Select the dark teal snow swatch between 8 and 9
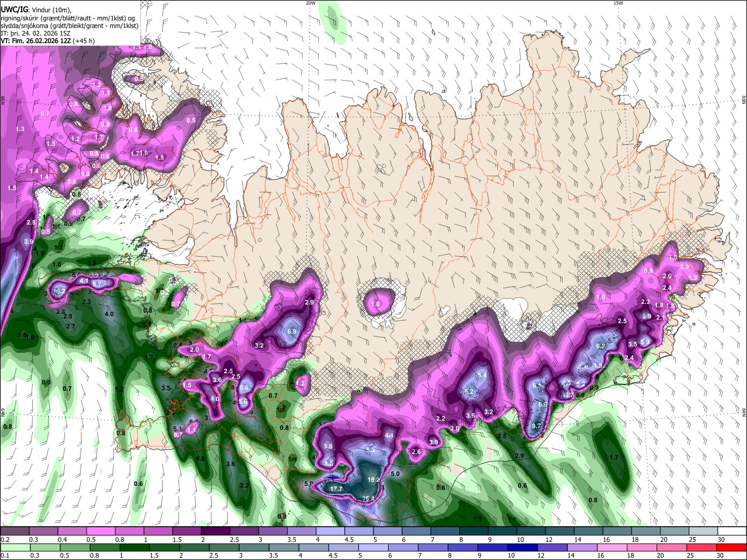 point(474,531)
